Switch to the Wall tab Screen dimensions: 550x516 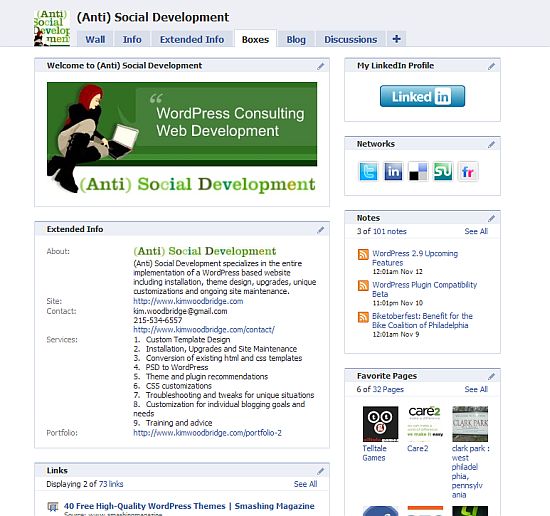click(95, 39)
